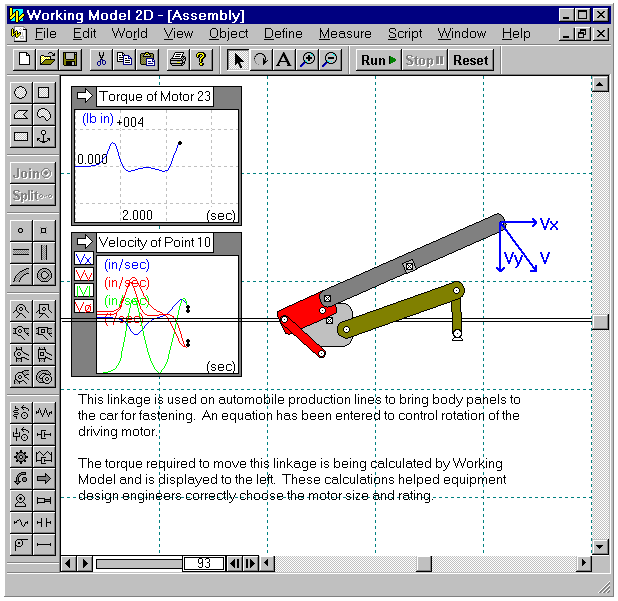This screenshot has height=601, width=618.
Task: Select the linear damper tool
Action: [44, 435]
